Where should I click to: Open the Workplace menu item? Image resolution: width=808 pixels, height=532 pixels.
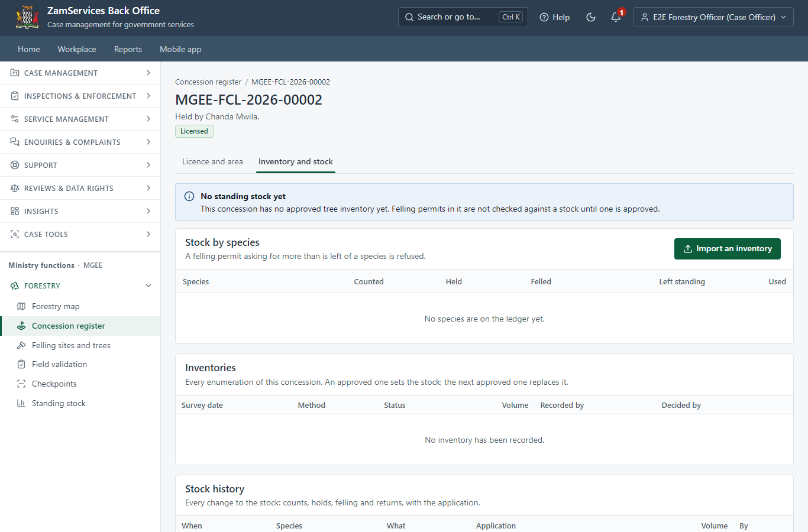[x=77, y=49]
